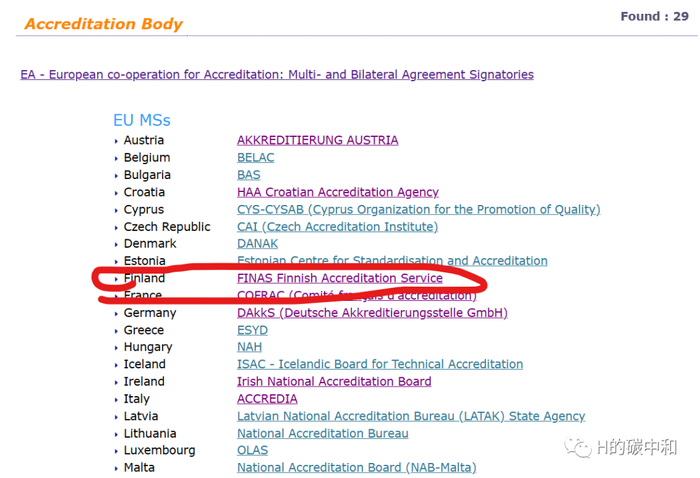This screenshot has width=700, height=478.
Task: Open the BAS link for Bulgaria
Action: 248,175
